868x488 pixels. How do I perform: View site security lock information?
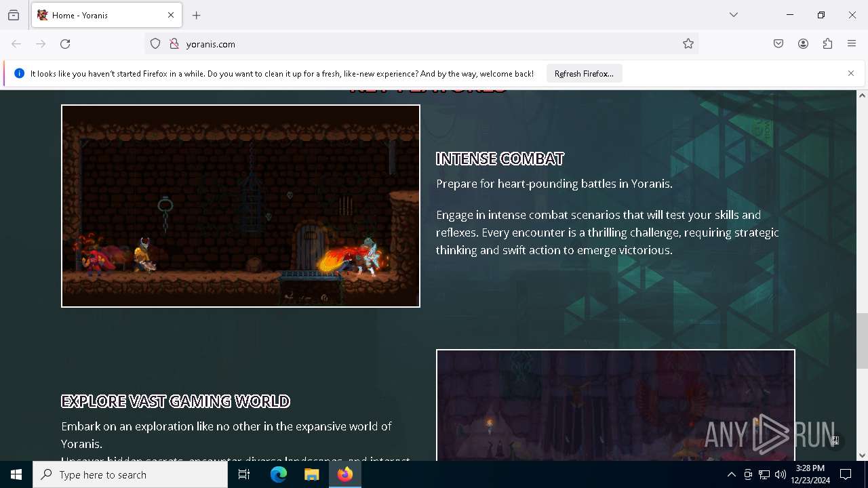[174, 44]
